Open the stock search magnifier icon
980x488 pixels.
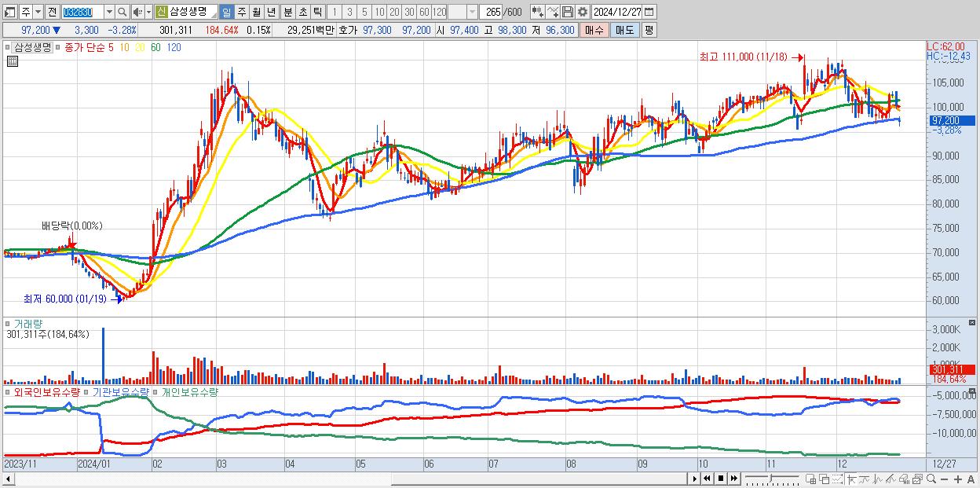(122, 12)
